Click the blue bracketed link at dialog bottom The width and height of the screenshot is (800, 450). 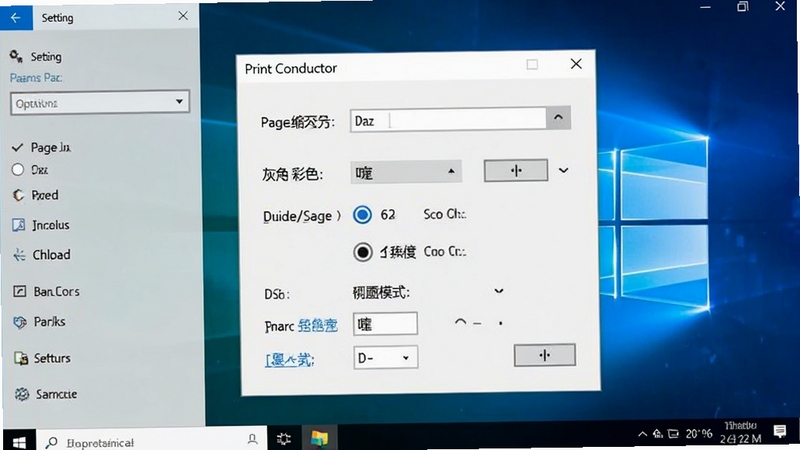coord(289,360)
